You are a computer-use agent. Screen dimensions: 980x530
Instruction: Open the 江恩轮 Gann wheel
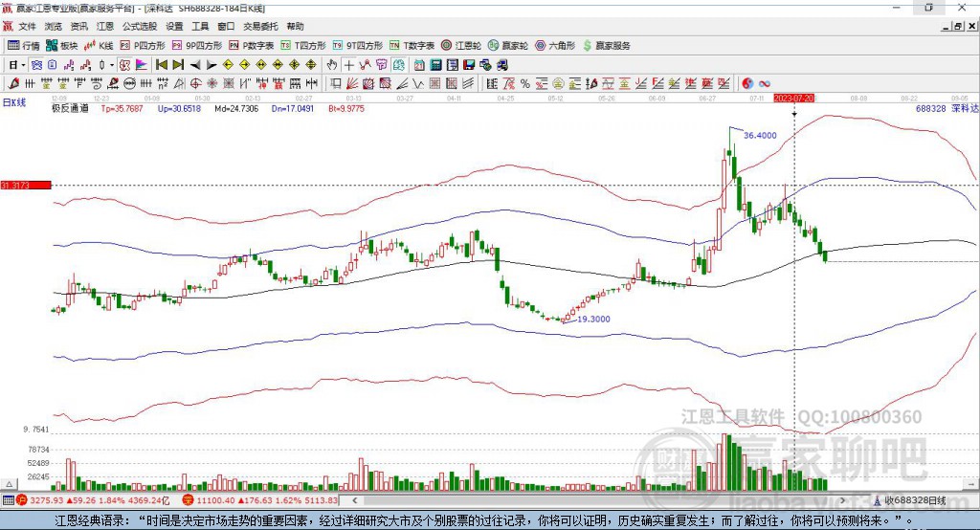point(461,46)
